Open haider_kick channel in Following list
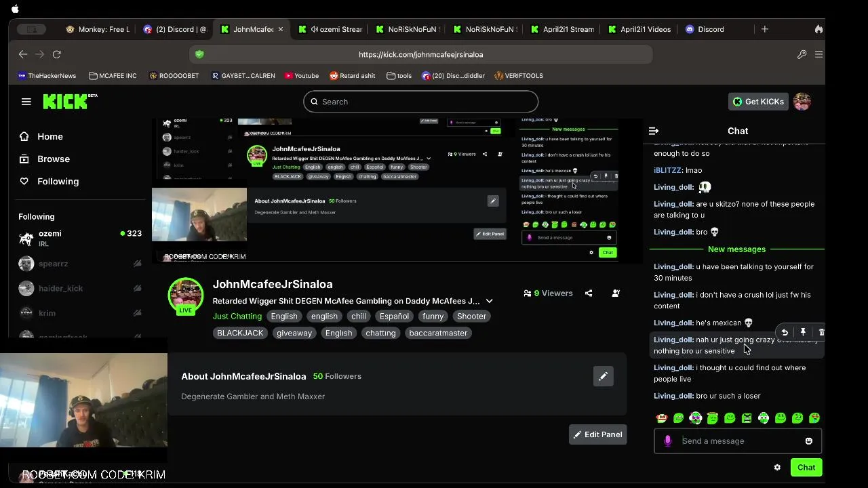The image size is (868, 488). [x=80, y=288]
